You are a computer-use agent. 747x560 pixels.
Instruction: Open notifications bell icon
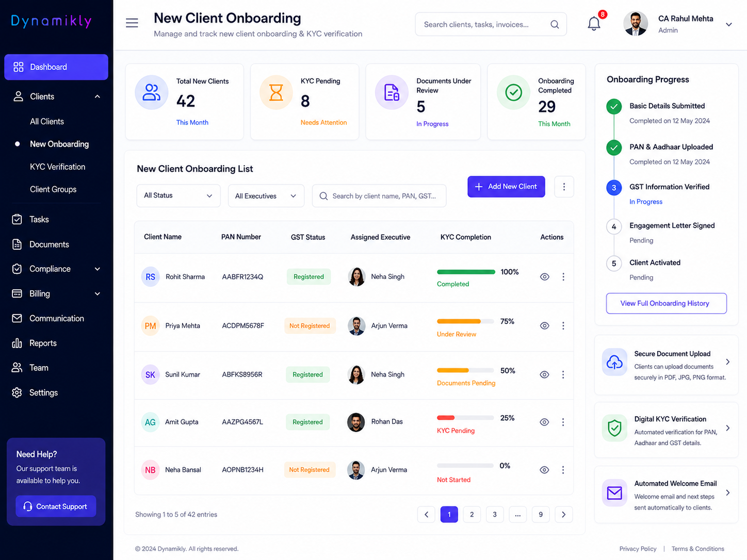[x=594, y=24]
